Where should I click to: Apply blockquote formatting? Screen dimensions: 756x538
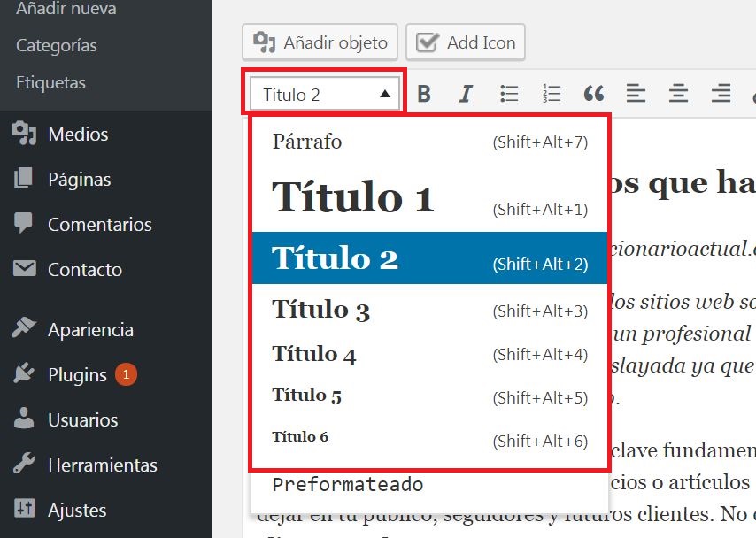[x=593, y=94]
